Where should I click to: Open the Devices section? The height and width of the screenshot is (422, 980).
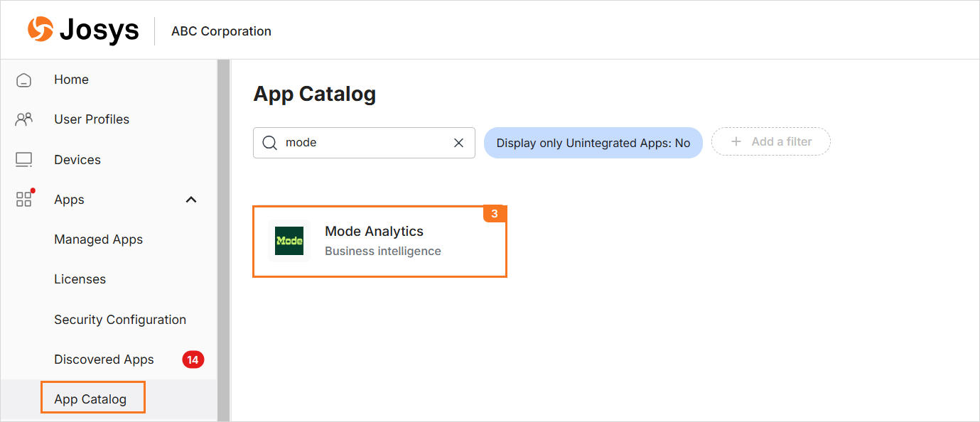click(77, 160)
